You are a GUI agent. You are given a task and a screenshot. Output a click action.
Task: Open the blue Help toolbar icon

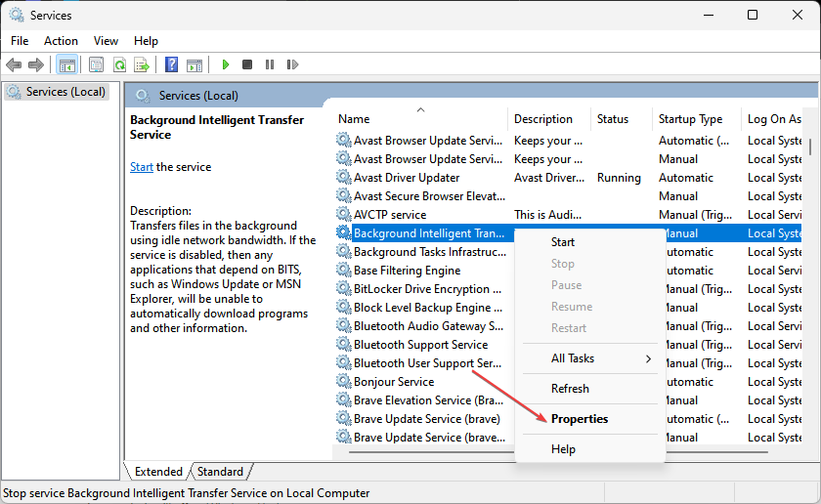pos(171,64)
